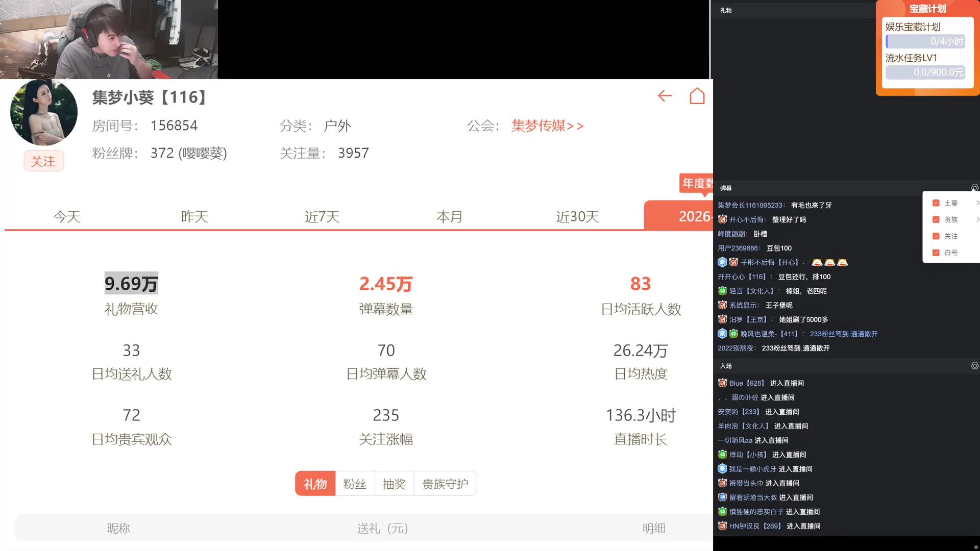Toggle the 关注 filter checkbox
Screen dimensions: 980x551
(x=936, y=236)
